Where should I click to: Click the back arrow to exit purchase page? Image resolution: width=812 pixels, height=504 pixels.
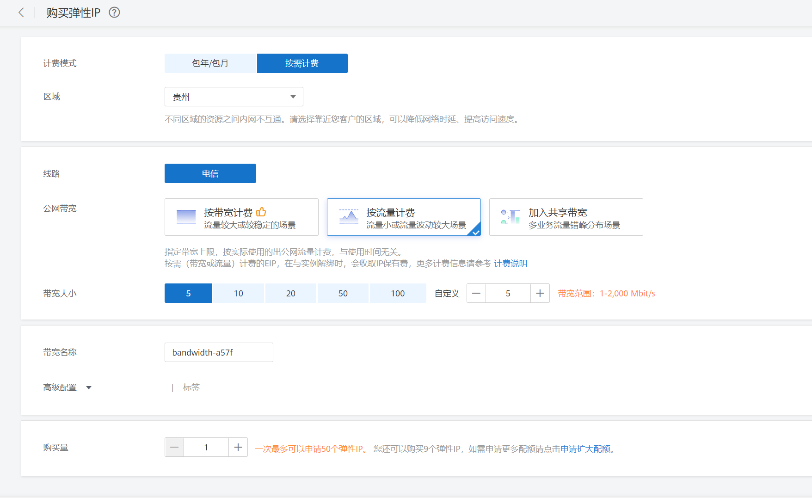(22, 12)
